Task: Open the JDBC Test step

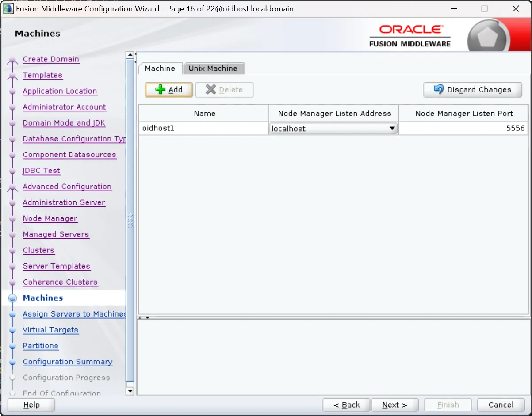Action: 41,171
